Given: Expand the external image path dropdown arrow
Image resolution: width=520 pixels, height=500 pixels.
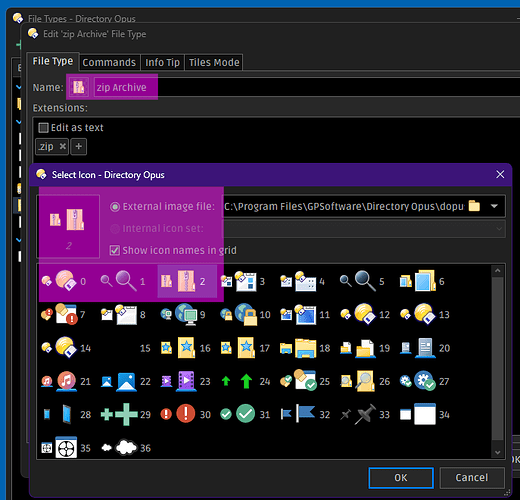Looking at the screenshot, I should [494, 206].
